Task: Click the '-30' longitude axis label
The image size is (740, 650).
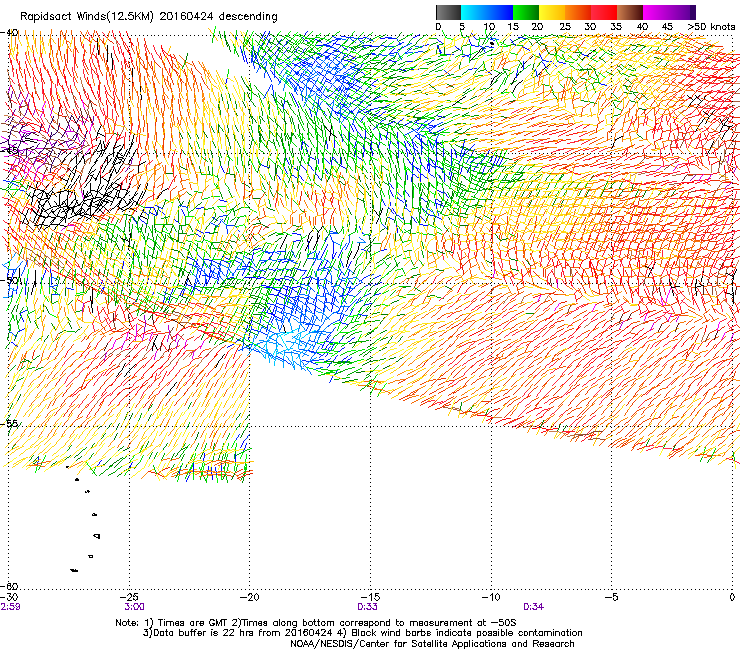Action: point(9,597)
